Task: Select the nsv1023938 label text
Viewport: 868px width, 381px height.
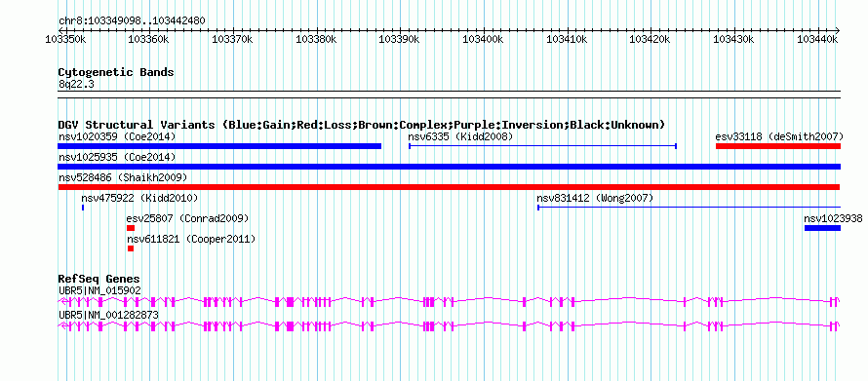Action: tap(833, 218)
